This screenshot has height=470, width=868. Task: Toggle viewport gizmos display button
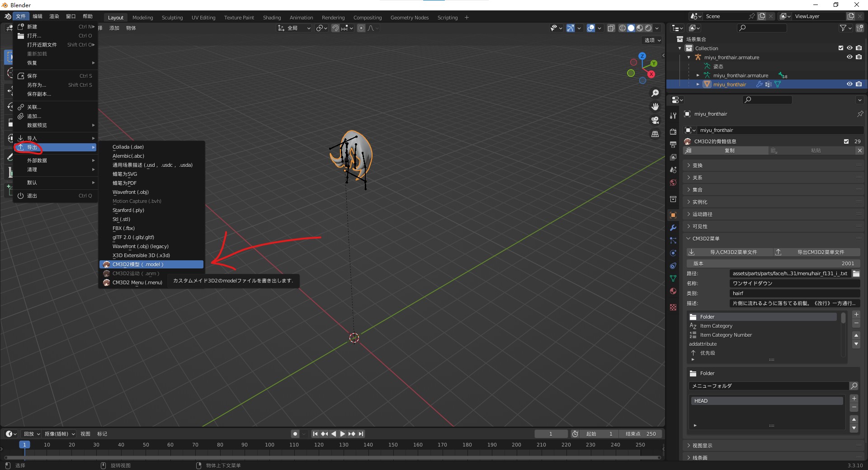[x=571, y=28]
